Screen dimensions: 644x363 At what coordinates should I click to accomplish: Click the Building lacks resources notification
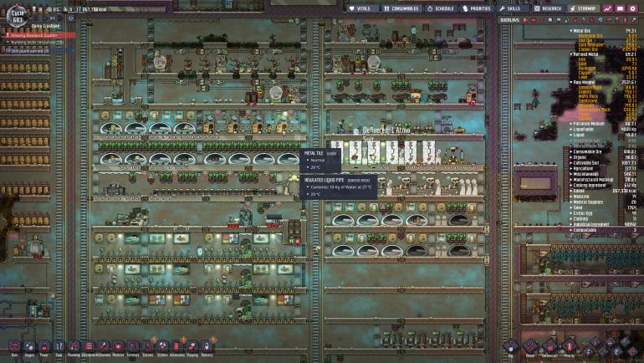click(x=37, y=43)
